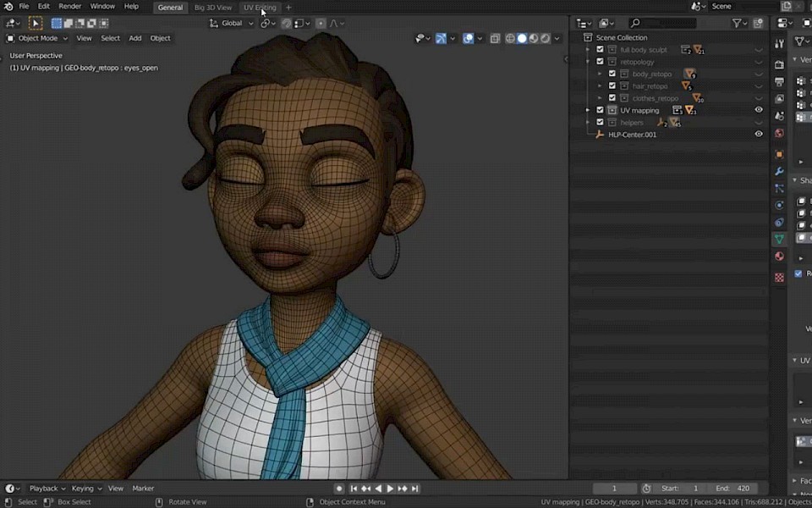
Task: Toggle viewport overlays button
Action: (468, 38)
